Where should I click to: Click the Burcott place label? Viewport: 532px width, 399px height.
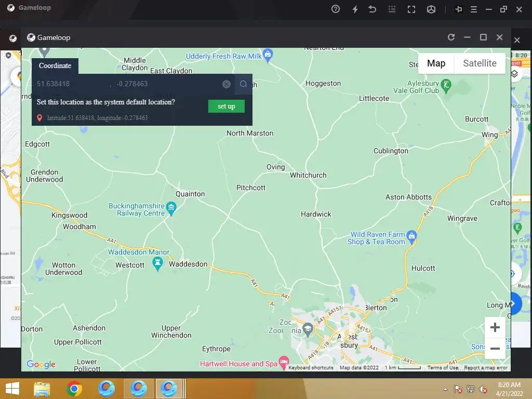pyautogui.click(x=477, y=119)
